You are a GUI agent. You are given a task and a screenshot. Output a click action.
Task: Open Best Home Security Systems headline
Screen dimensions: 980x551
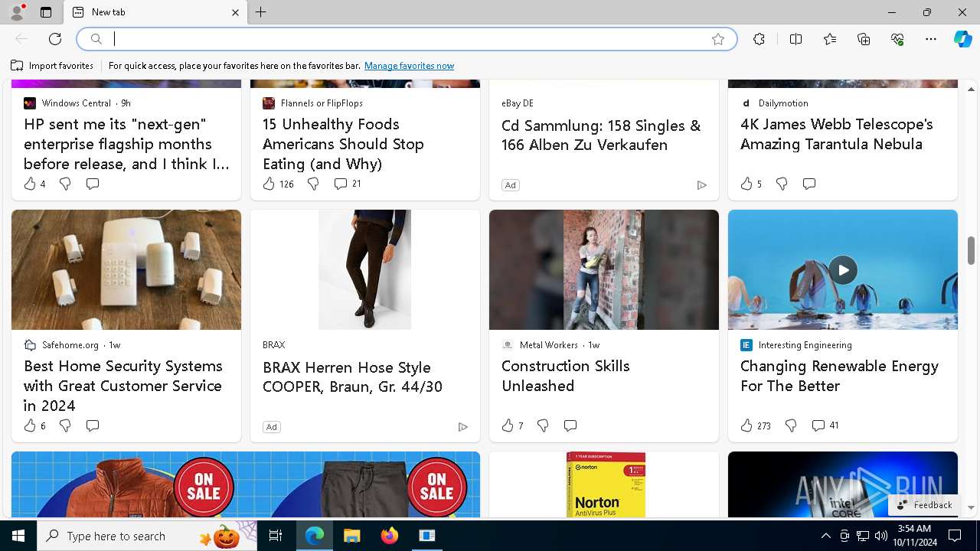pos(123,386)
